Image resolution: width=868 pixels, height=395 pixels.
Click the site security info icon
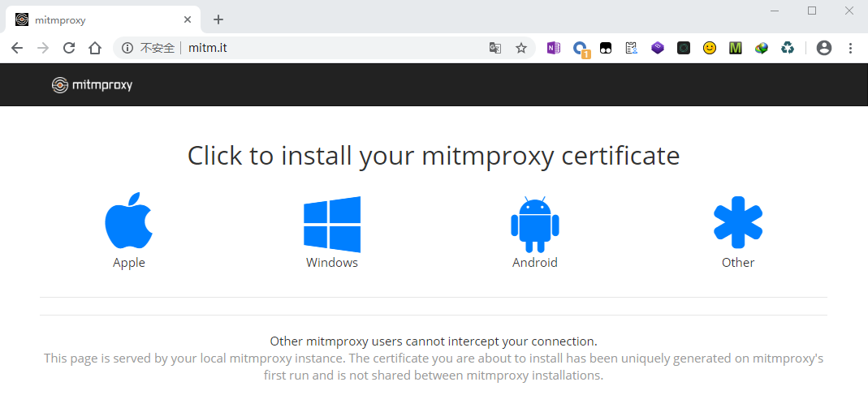click(x=127, y=49)
